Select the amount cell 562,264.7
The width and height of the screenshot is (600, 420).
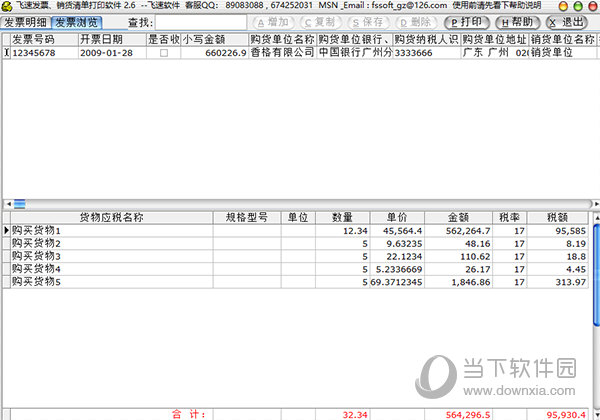pos(458,231)
